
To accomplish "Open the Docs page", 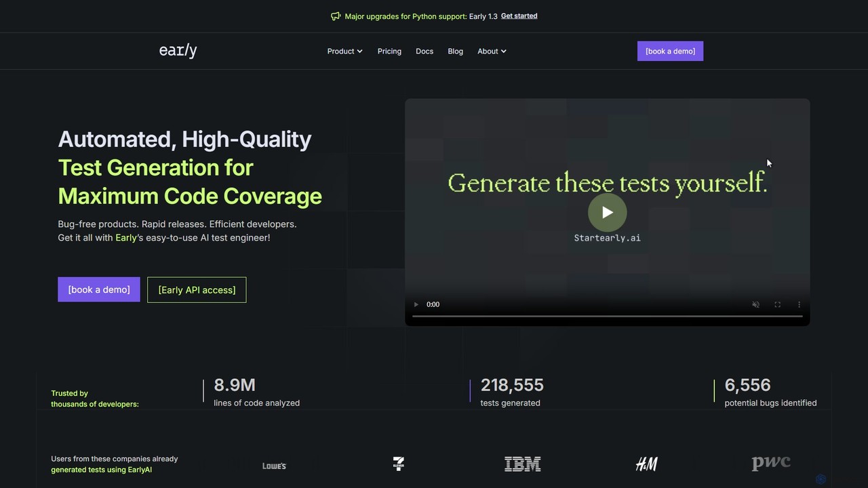I will [425, 52].
